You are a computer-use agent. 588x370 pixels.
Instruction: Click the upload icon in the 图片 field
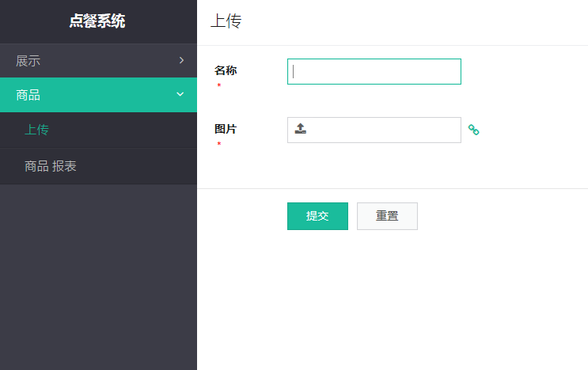click(x=301, y=128)
